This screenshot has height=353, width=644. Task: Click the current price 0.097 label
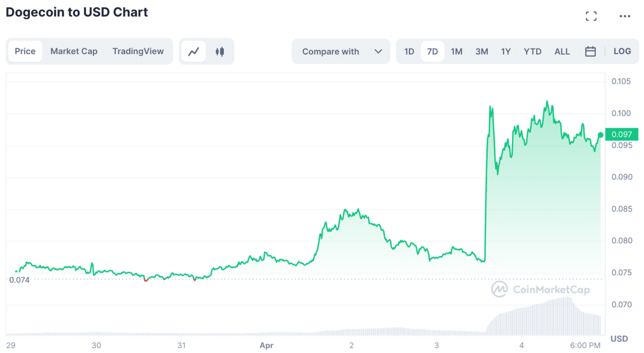coord(621,134)
